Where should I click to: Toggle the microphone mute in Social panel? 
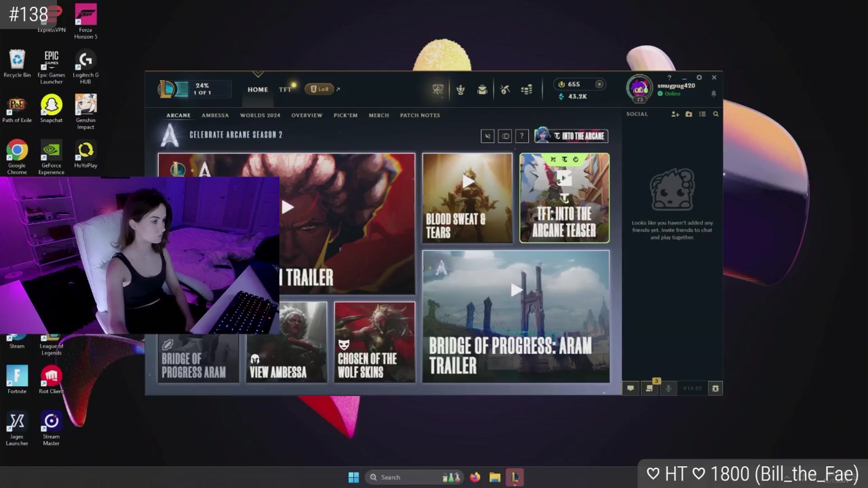coord(668,388)
